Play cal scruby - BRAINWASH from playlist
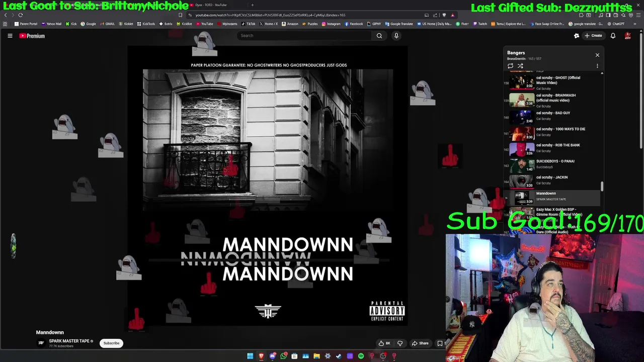 coord(552,100)
